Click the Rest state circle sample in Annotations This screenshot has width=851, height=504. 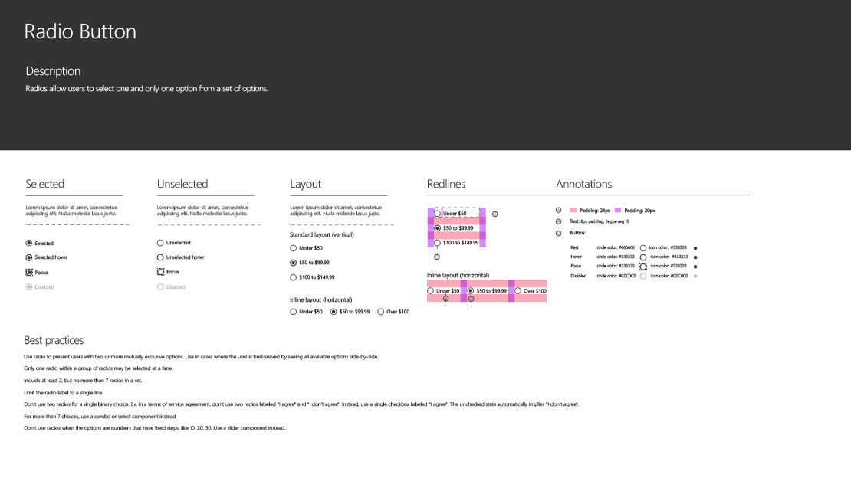click(x=643, y=248)
